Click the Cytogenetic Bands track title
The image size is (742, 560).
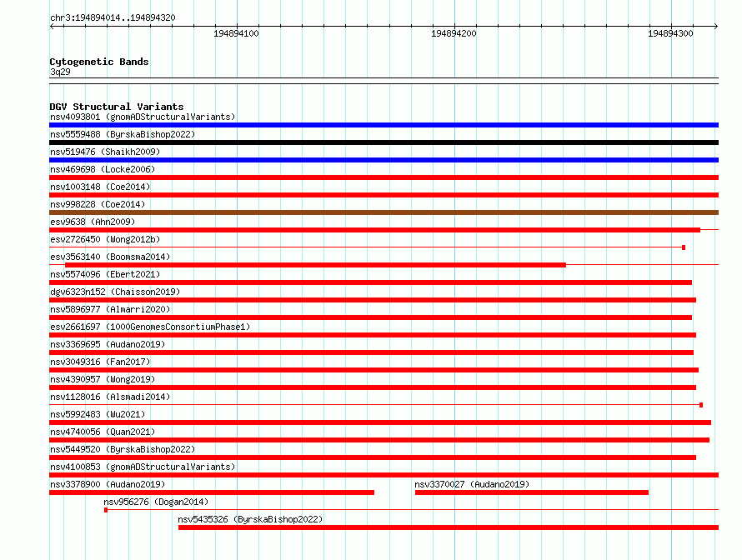click(99, 62)
